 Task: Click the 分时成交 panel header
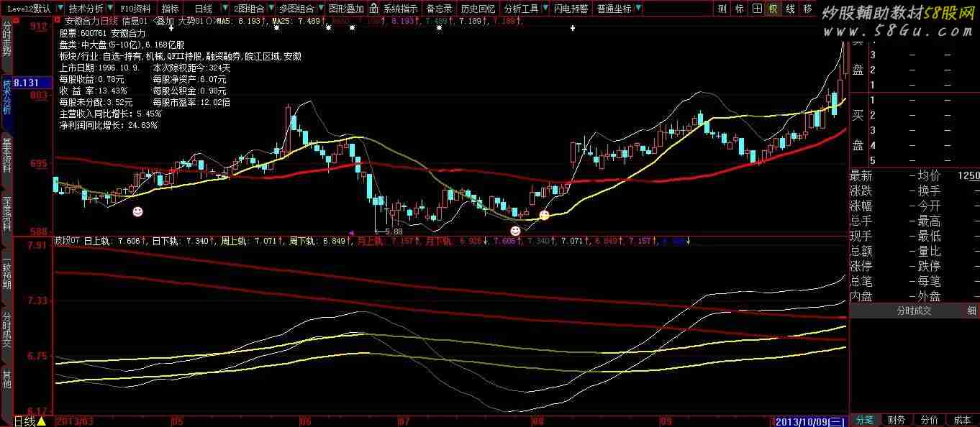click(913, 311)
